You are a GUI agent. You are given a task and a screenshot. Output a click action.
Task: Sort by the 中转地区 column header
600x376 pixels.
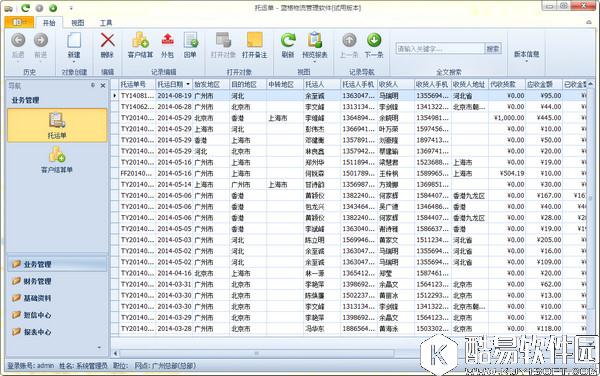(x=285, y=84)
